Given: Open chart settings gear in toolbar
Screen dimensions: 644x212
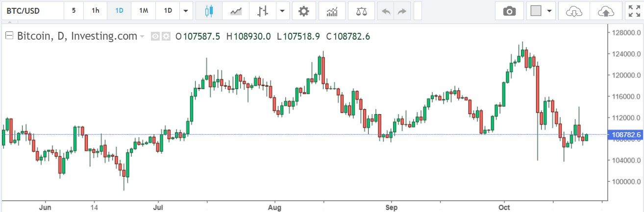Looking at the screenshot, I should click(304, 11).
